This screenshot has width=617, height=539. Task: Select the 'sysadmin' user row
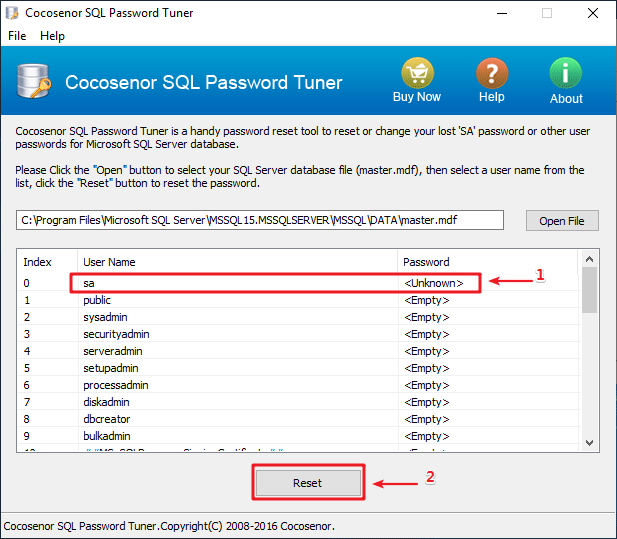pos(298,317)
